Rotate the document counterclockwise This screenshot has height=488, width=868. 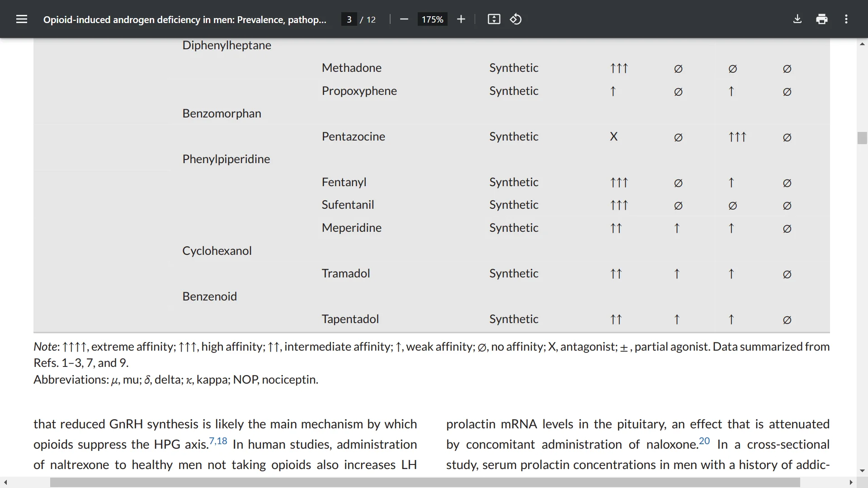tap(516, 19)
